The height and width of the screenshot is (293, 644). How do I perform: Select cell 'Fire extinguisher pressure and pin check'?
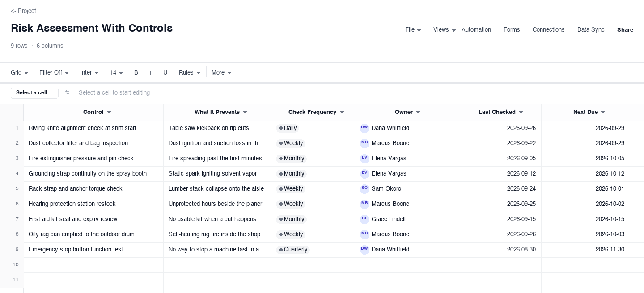93,159
